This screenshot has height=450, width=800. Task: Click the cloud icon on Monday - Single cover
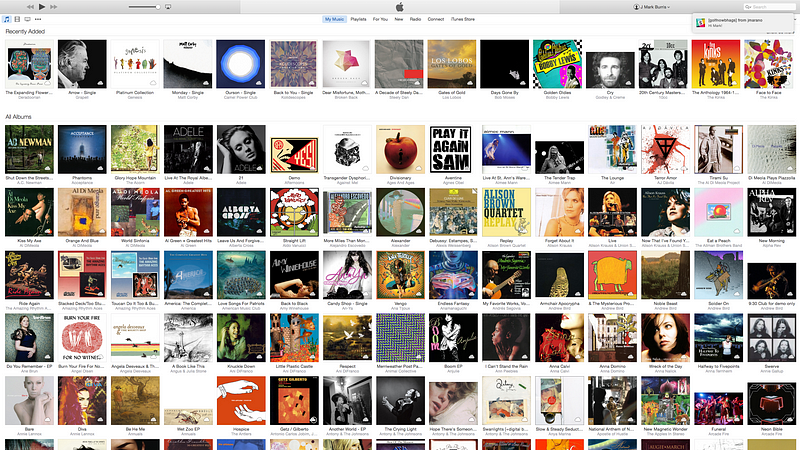(x=206, y=83)
